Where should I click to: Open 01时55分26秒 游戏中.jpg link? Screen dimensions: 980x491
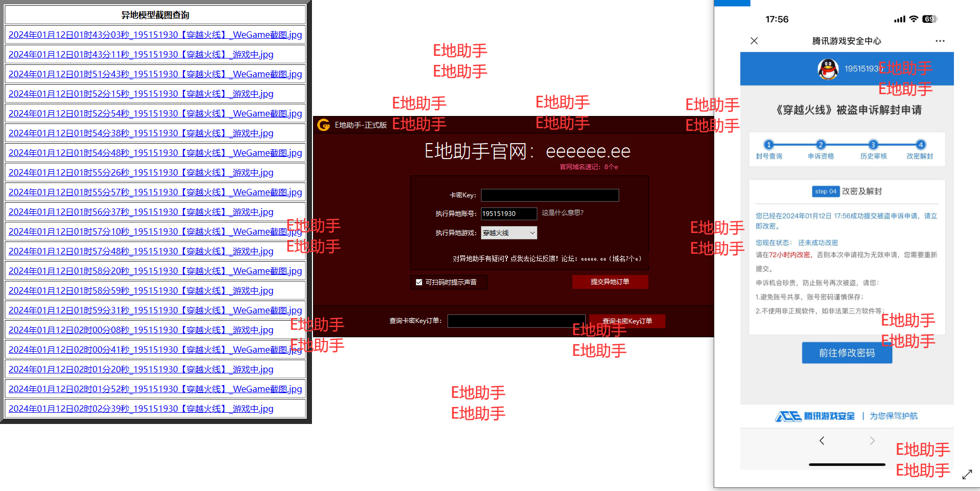click(141, 172)
